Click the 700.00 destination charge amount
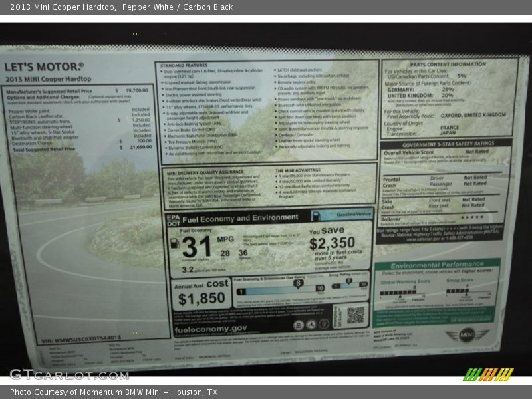 coord(144,141)
